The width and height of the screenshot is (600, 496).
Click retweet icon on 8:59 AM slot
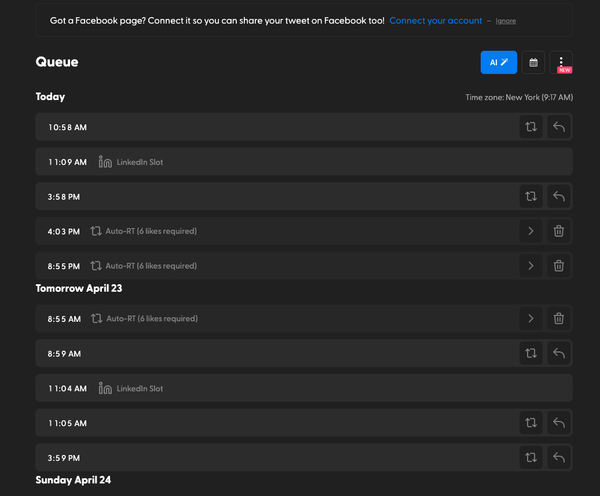pos(530,353)
